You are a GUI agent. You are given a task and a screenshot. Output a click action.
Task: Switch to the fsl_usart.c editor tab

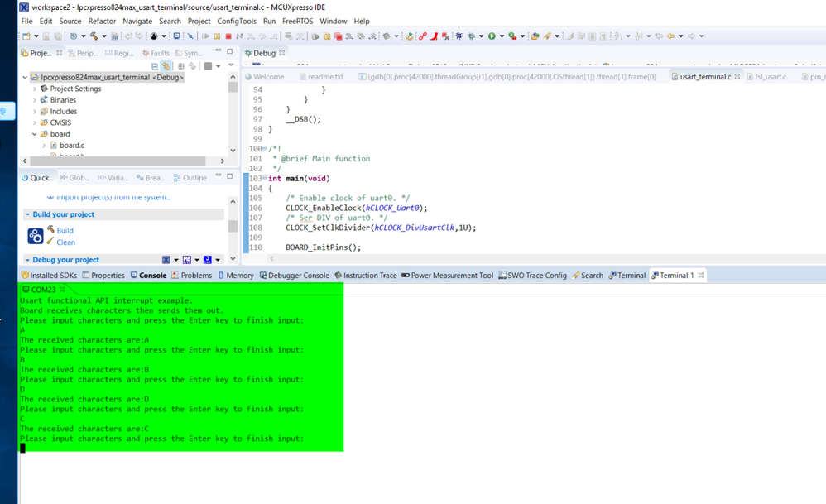click(x=766, y=77)
